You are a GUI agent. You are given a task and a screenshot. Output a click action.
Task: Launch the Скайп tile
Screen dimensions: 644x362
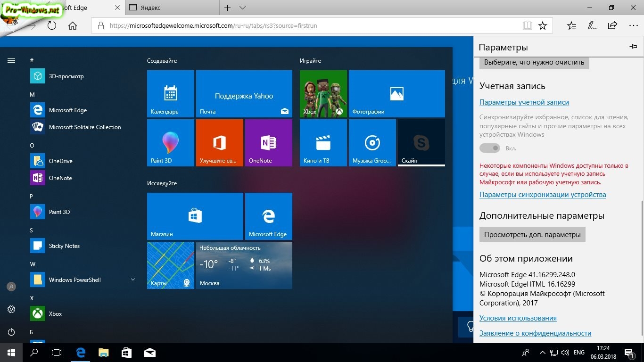421,143
